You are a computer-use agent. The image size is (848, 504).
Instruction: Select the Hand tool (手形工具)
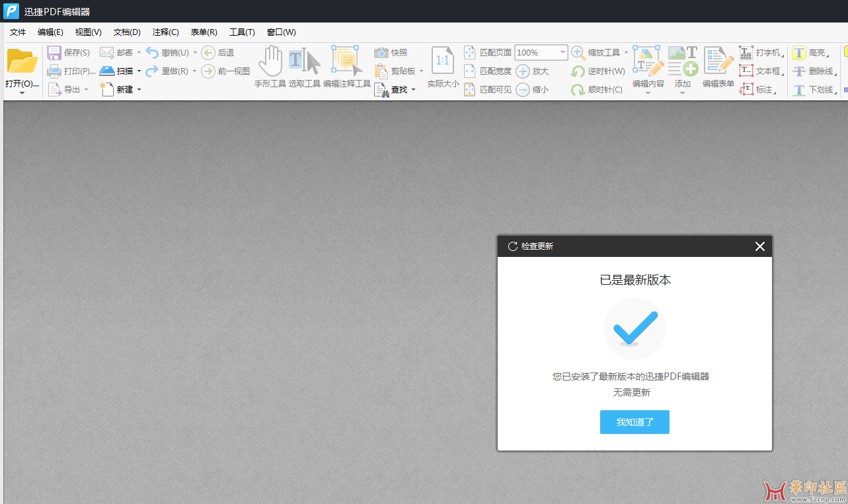click(x=270, y=61)
